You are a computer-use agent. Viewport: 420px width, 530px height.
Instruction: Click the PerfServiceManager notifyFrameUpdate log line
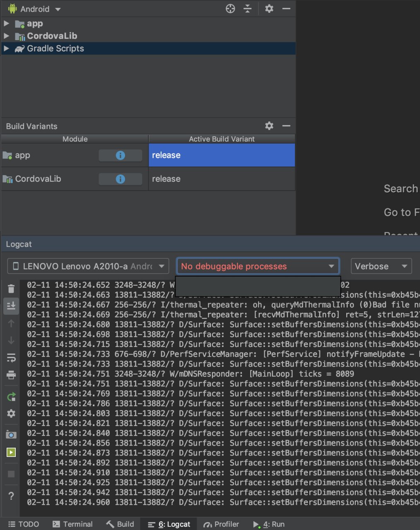(x=223, y=354)
